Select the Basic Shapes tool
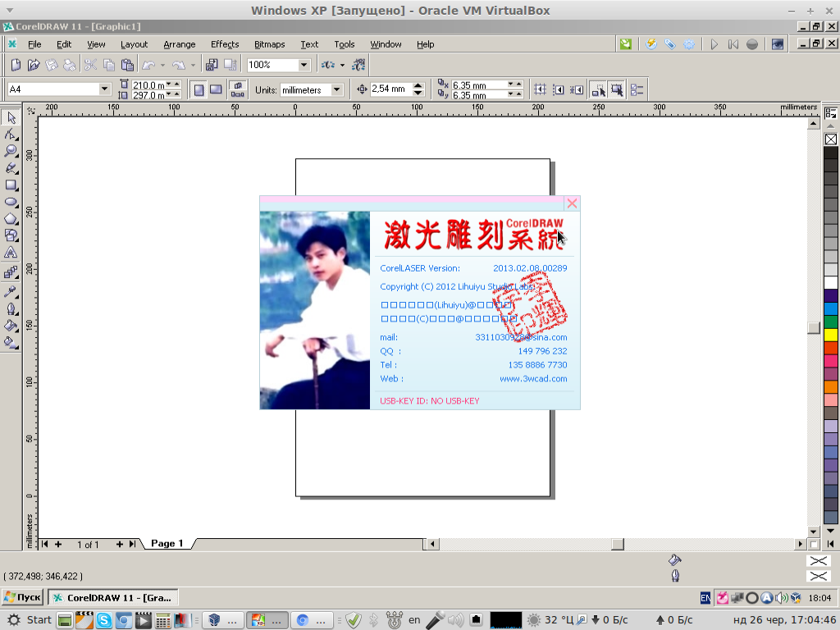 coord(11,235)
